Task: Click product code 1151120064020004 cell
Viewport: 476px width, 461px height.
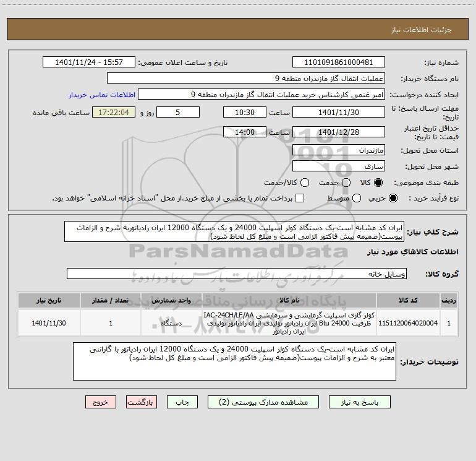Action: 408,323
